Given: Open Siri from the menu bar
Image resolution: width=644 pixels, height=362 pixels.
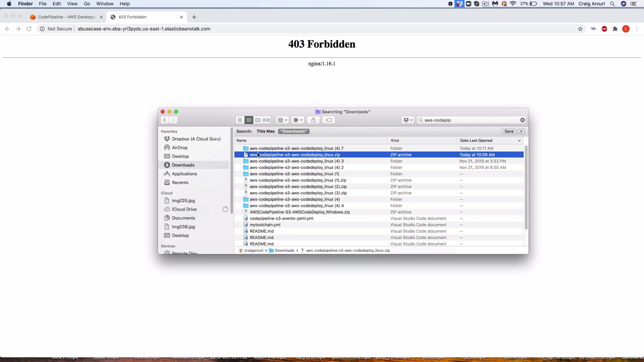Looking at the screenshot, I should point(624,4).
